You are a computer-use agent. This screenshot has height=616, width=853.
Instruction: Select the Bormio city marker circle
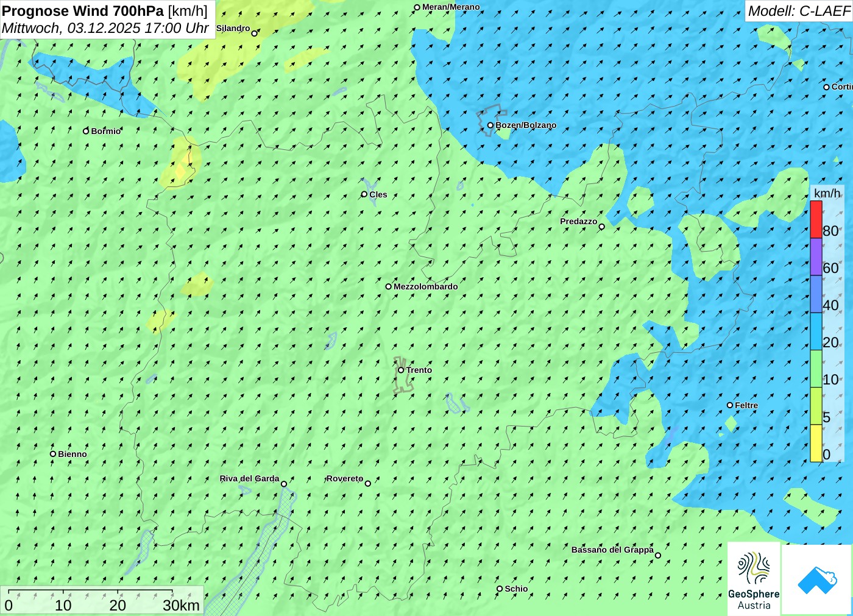click(86, 131)
